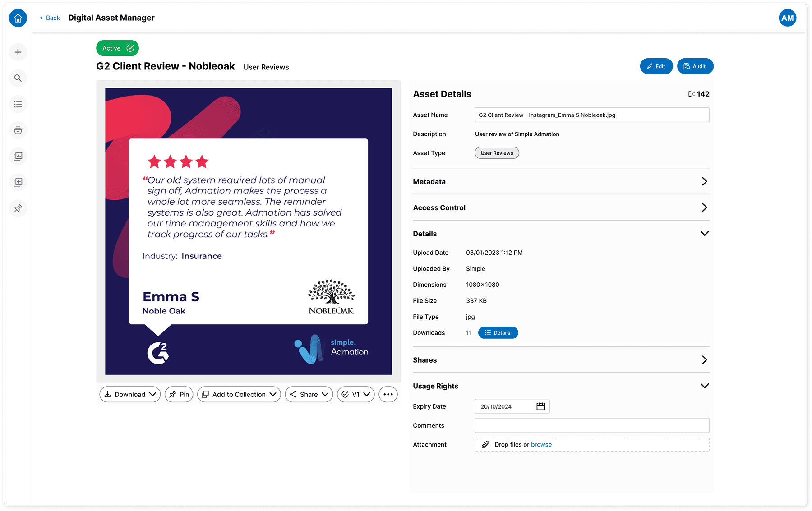Open the V1 version dropdown
Screen dimensions: 812x511
(x=355, y=394)
